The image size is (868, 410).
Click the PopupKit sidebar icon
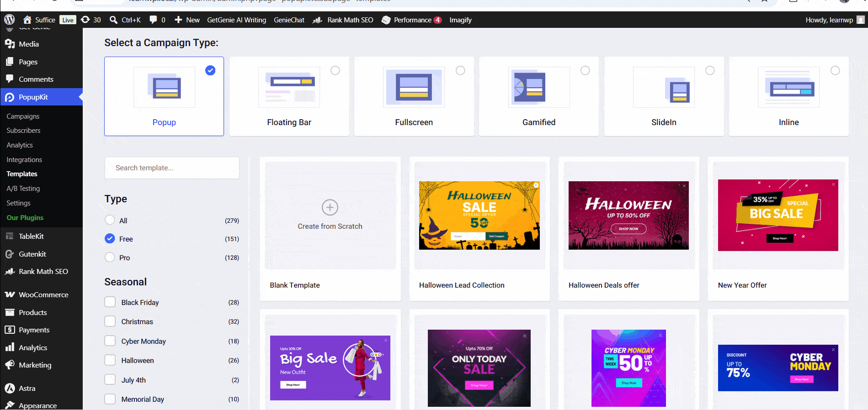coord(10,97)
